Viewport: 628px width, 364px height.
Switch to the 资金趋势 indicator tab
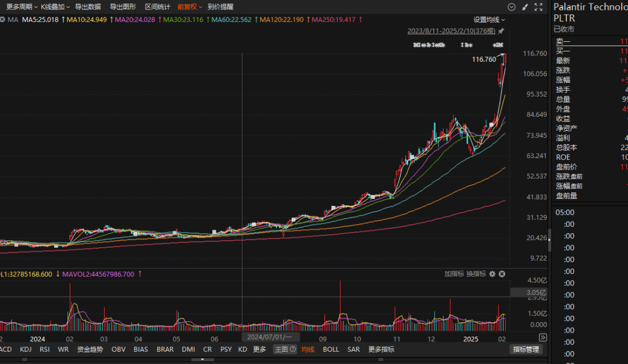click(90, 349)
